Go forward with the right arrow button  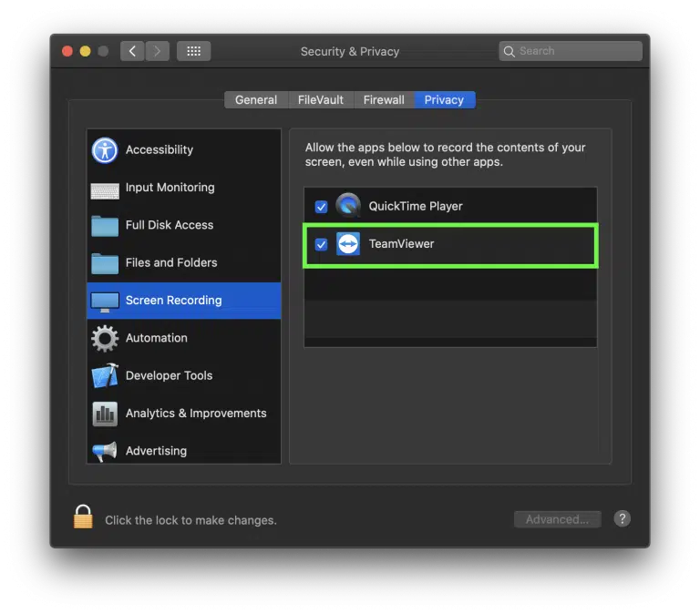pos(157,51)
